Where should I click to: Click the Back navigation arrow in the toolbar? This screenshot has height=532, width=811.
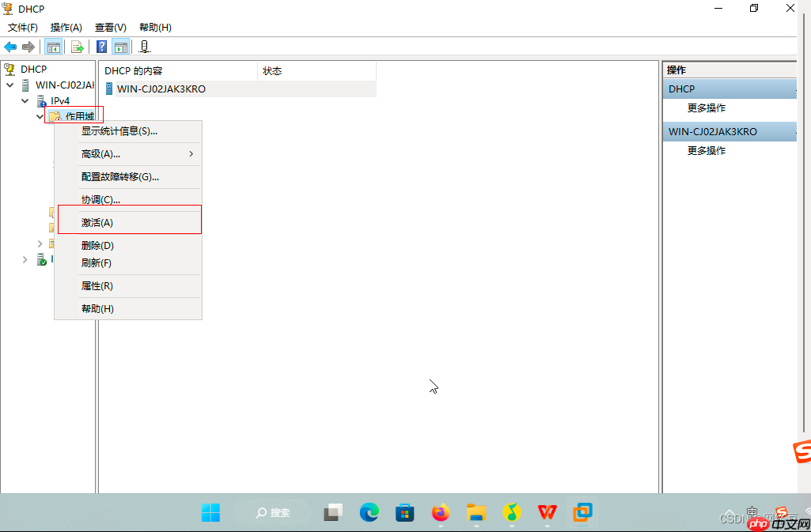click(x=9, y=46)
